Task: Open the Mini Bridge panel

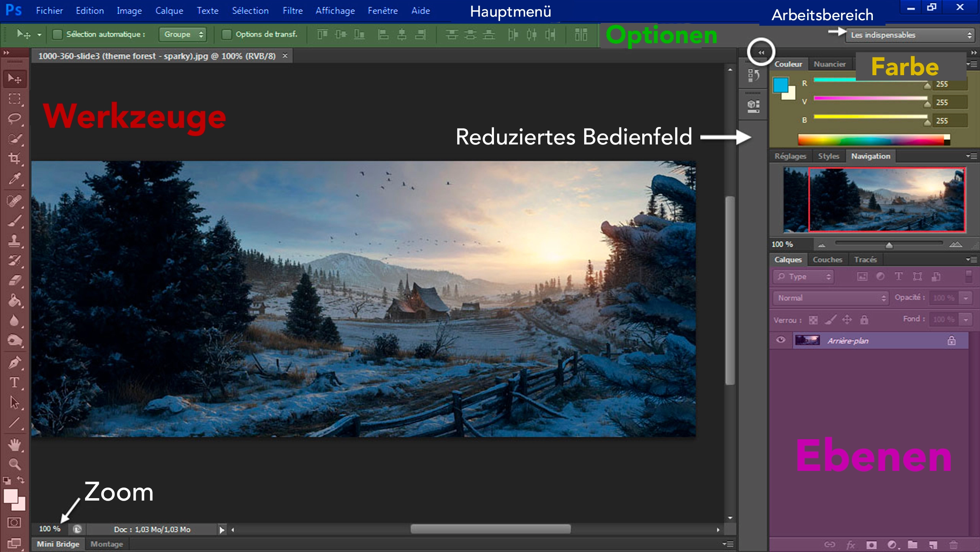Action: pos(58,544)
